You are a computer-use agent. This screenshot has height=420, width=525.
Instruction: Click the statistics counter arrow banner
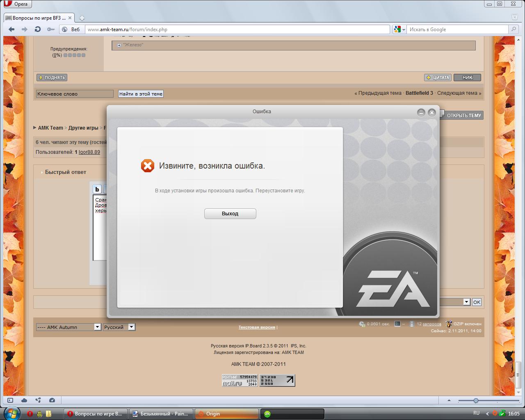tap(277, 380)
